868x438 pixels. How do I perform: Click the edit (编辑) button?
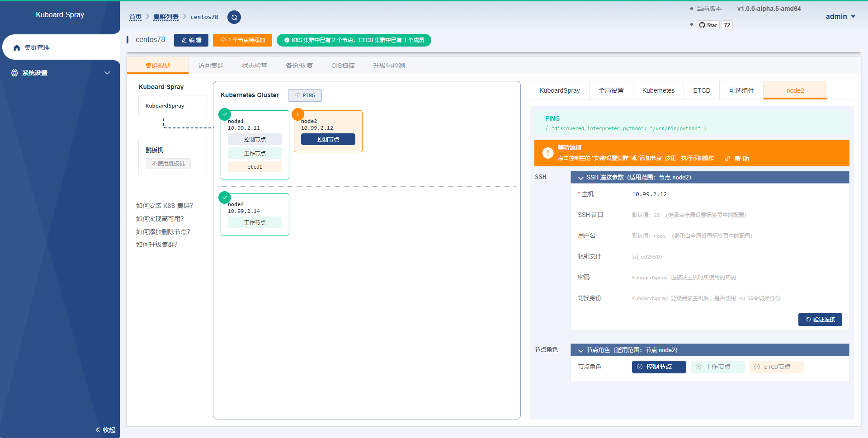pyautogui.click(x=191, y=40)
